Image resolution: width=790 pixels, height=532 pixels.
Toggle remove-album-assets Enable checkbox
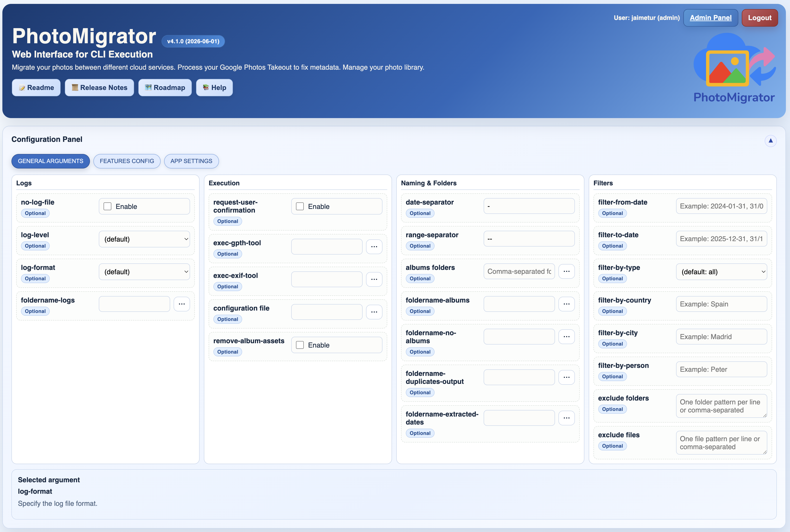click(300, 345)
